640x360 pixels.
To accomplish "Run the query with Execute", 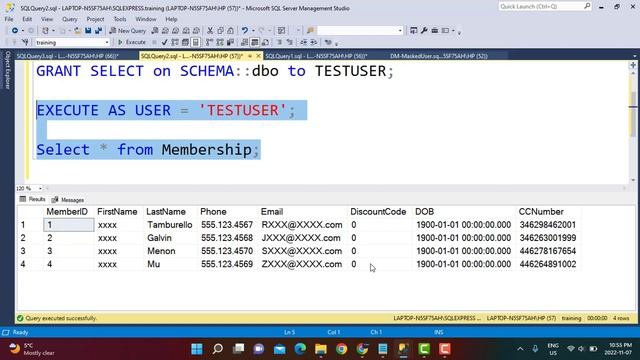I will (132, 42).
